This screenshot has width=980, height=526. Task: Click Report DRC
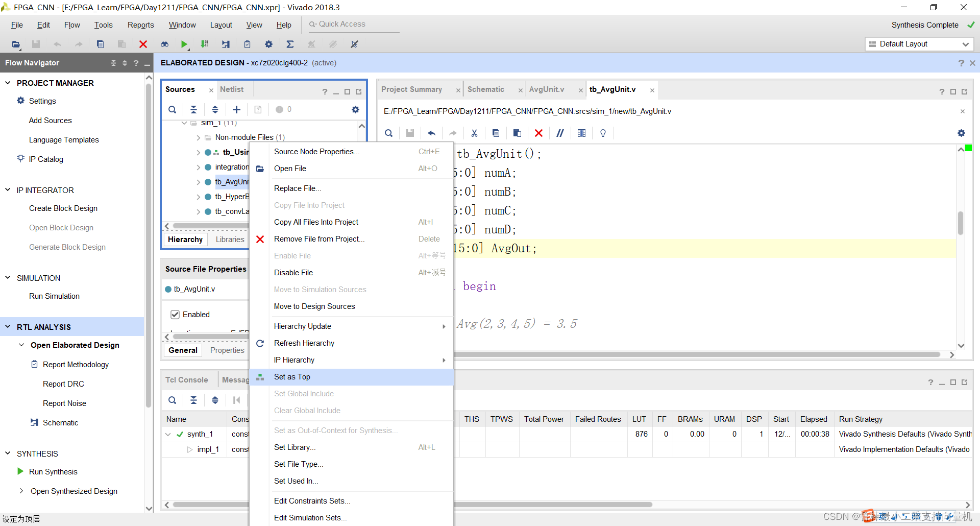tap(63, 384)
